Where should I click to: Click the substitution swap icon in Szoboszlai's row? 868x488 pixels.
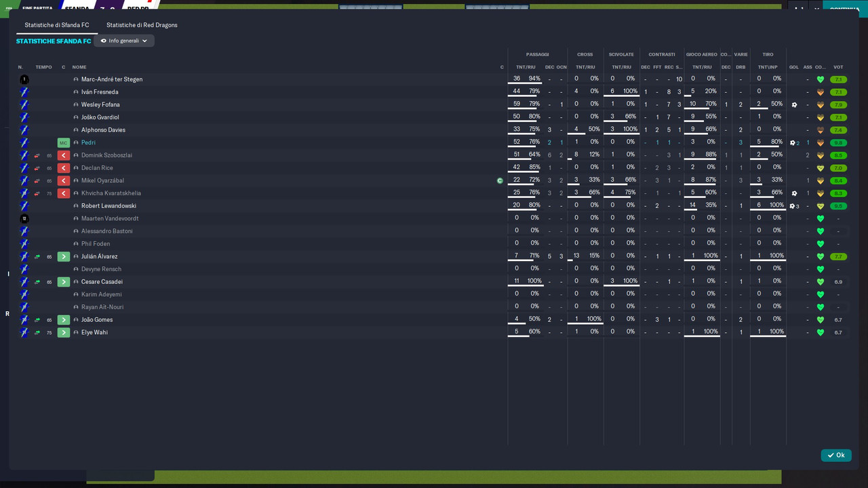pyautogui.click(x=37, y=156)
